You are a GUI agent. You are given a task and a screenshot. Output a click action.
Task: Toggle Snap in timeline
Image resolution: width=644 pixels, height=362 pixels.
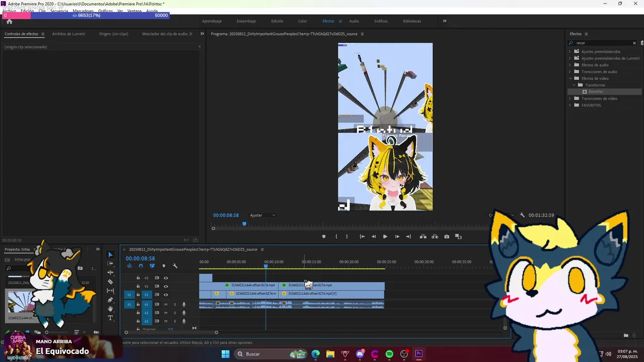141,266
